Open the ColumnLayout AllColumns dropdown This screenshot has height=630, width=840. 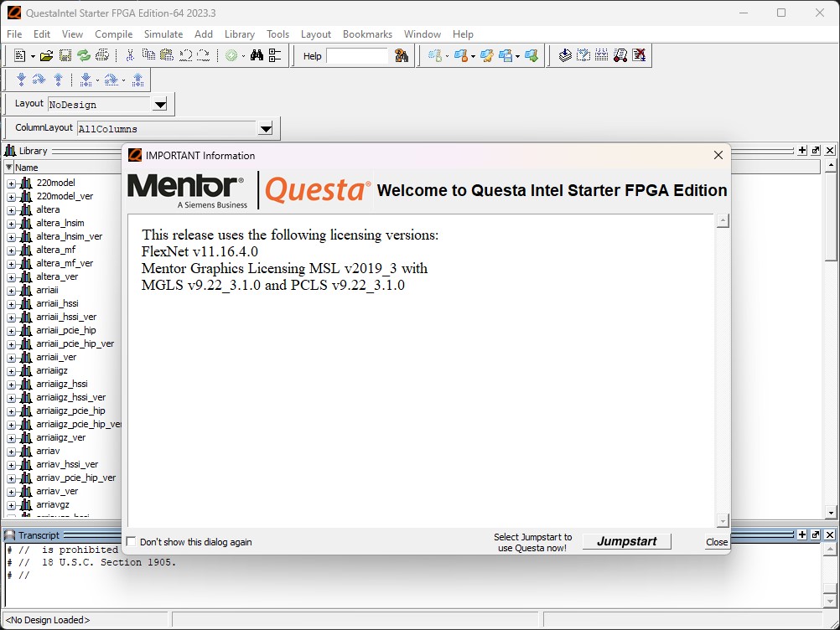(265, 128)
